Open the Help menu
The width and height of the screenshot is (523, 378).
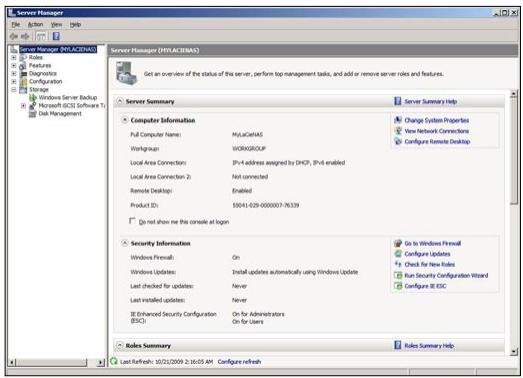click(x=75, y=24)
